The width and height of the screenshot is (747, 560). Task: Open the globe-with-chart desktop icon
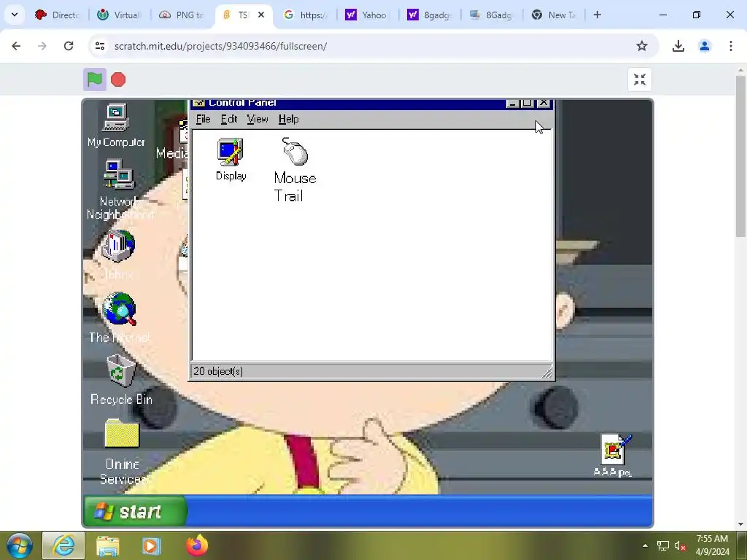[x=118, y=246]
